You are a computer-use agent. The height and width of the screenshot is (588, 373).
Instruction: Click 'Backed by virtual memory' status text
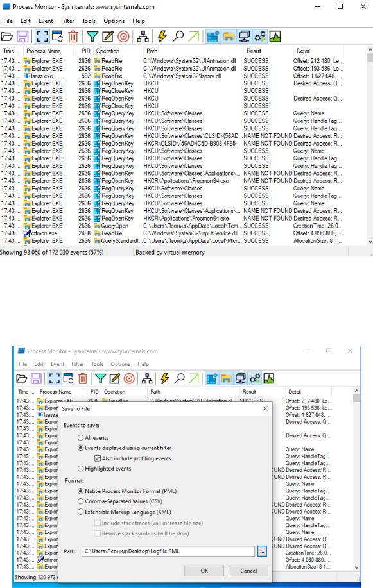tap(170, 253)
